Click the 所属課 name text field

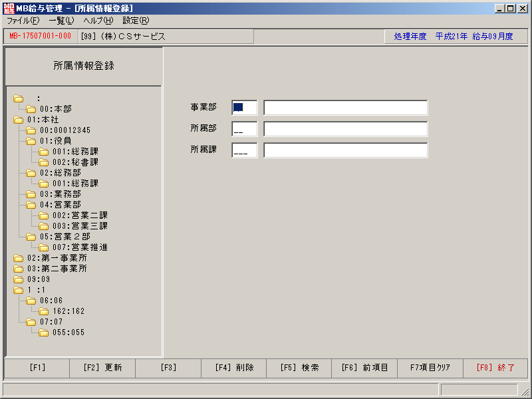(x=346, y=150)
